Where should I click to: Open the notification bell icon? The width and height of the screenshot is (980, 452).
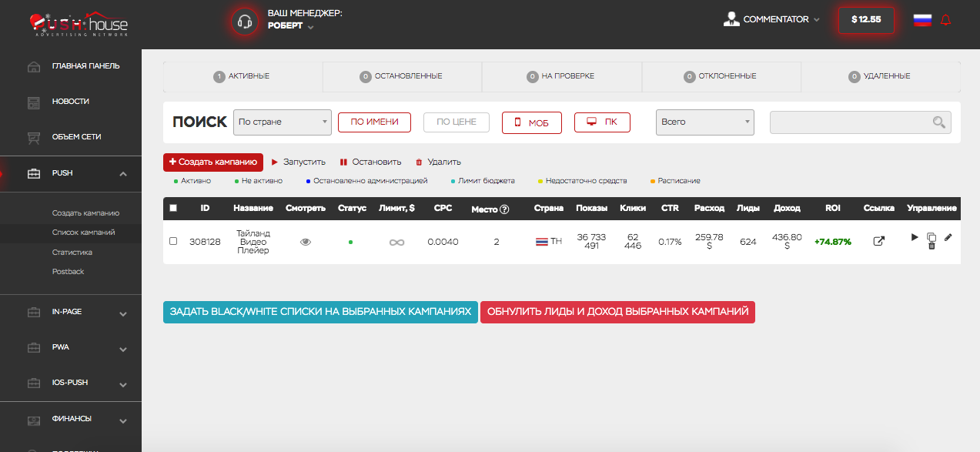pyautogui.click(x=946, y=20)
